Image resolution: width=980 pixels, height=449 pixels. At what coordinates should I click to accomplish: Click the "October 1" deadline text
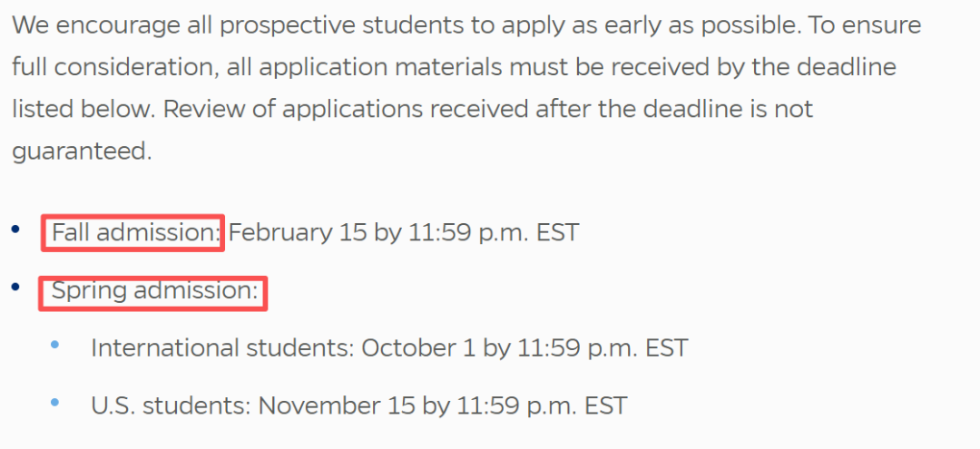pyautogui.click(x=418, y=347)
